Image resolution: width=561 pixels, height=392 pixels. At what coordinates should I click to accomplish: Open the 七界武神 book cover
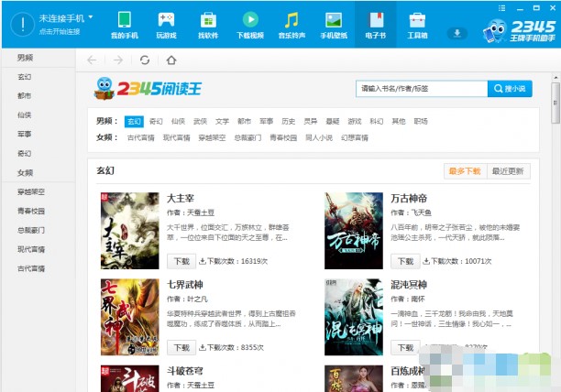[x=129, y=317]
